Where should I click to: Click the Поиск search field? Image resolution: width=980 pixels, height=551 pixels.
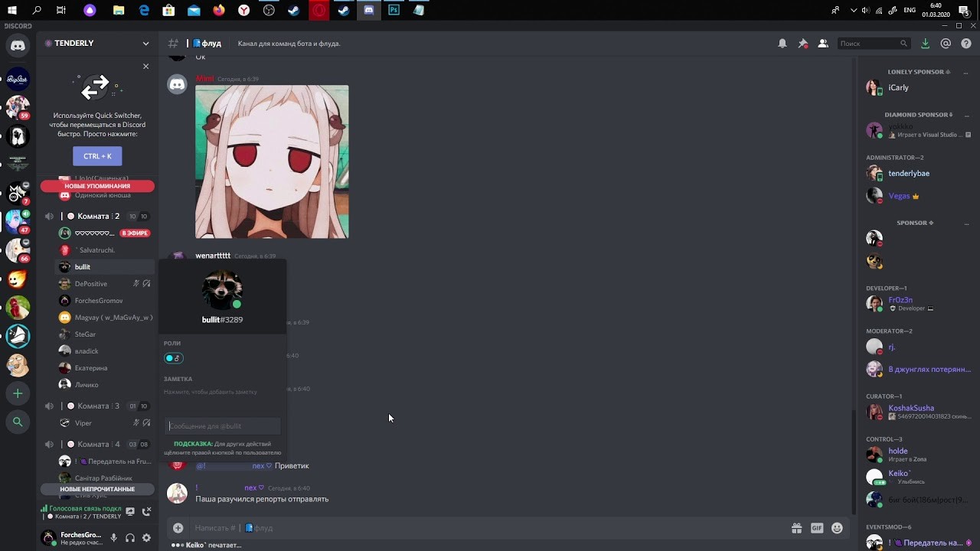click(869, 44)
